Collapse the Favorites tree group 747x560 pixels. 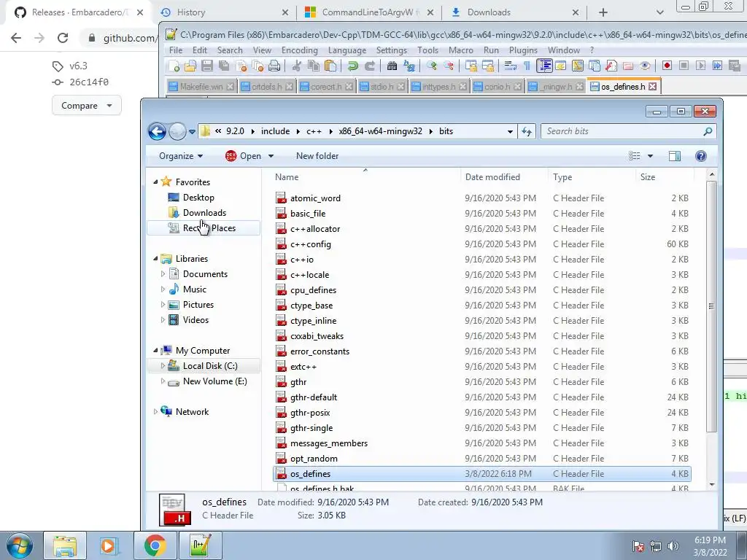[155, 182]
